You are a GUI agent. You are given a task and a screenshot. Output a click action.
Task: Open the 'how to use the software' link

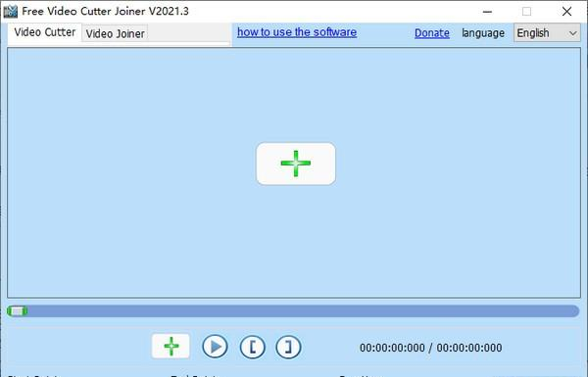click(x=297, y=32)
